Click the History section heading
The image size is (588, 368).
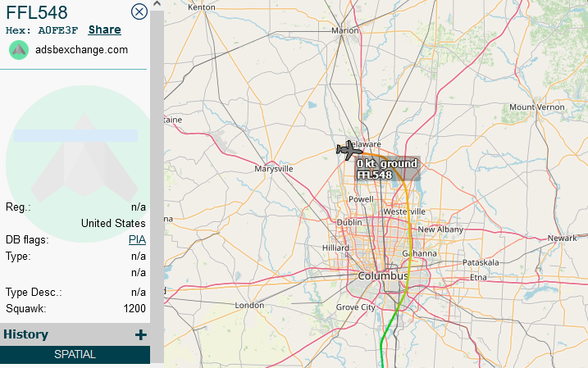pos(26,334)
